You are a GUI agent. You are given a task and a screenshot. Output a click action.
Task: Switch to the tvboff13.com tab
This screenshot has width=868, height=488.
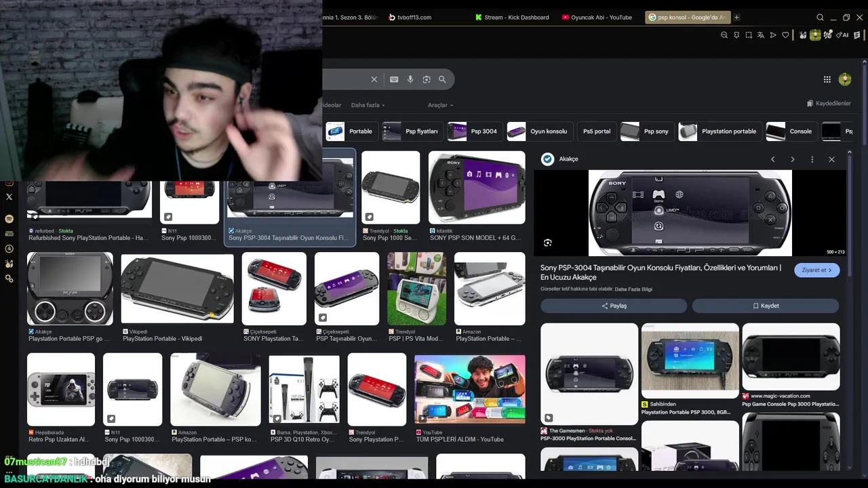(x=410, y=18)
